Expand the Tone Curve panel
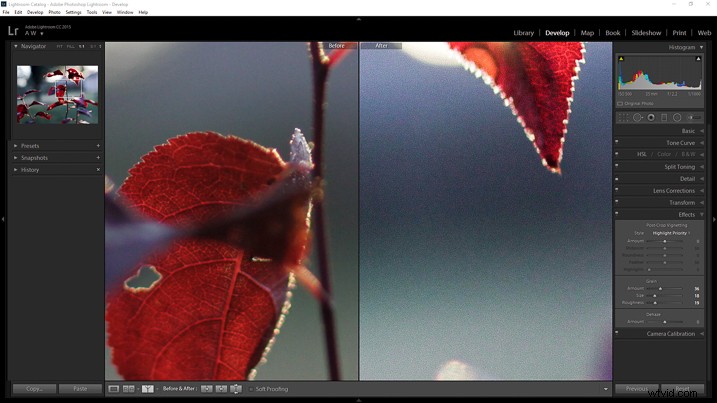717x403 pixels. (702, 143)
